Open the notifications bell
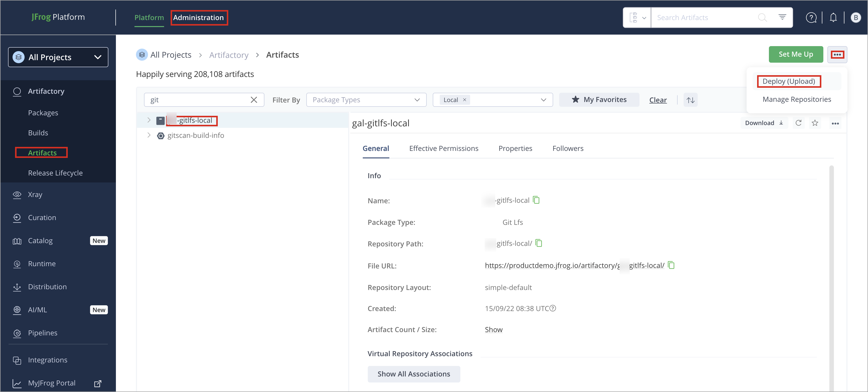This screenshot has height=392, width=868. click(833, 18)
